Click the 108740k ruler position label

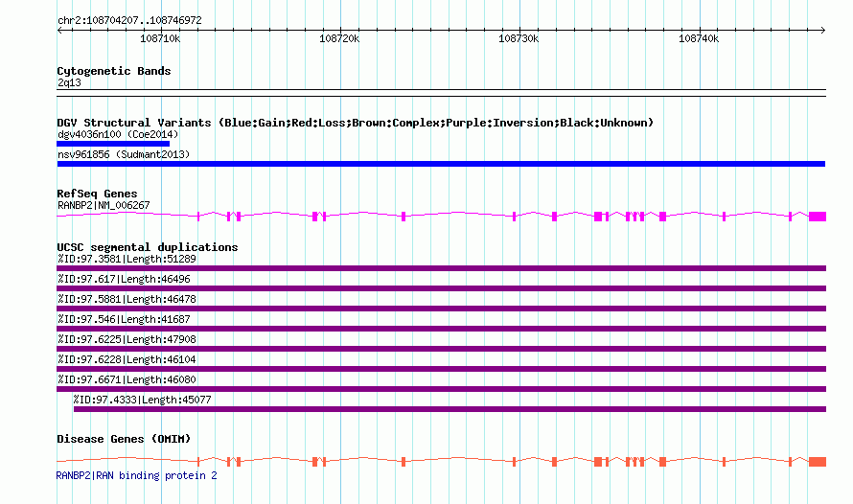(699, 38)
